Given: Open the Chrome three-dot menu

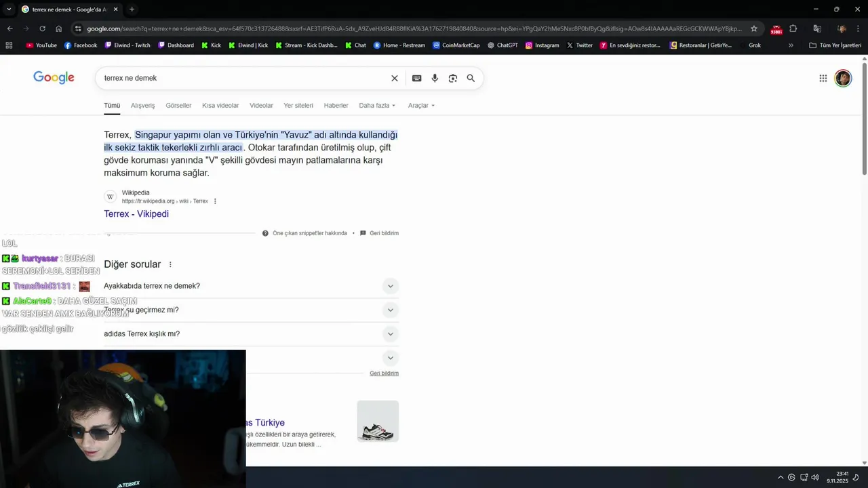Looking at the screenshot, I should click(x=859, y=28).
